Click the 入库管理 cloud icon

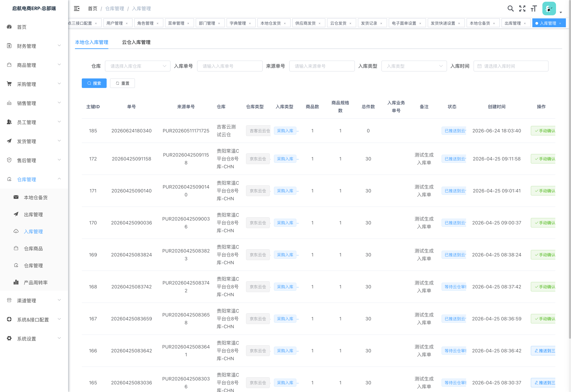(16, 231)
